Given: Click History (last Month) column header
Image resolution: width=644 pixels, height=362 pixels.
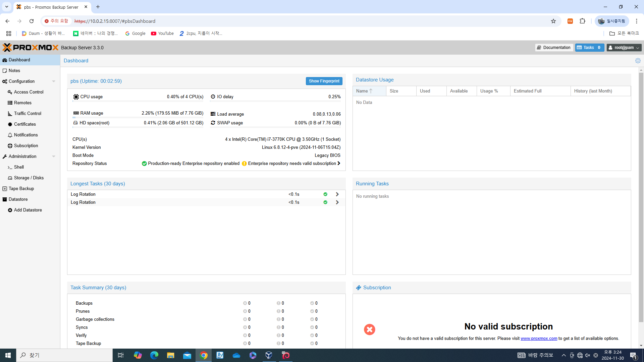Looking at the screenshot, I should tap(601, 91).
